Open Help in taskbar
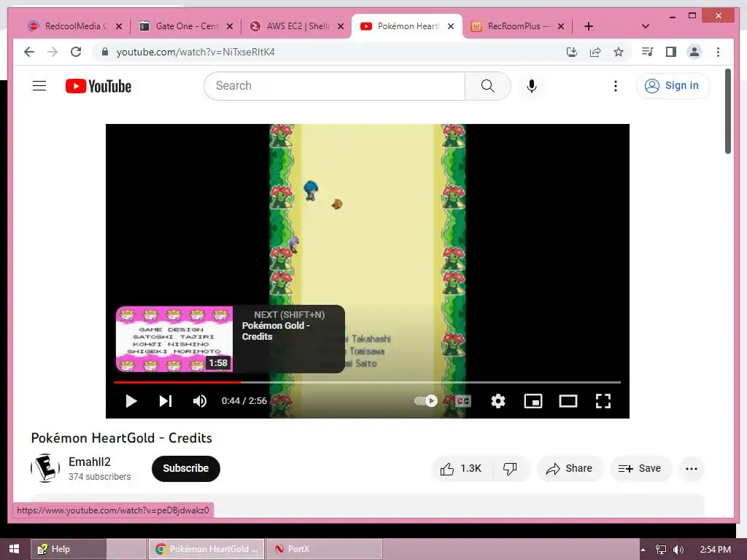 pos(69,549)
